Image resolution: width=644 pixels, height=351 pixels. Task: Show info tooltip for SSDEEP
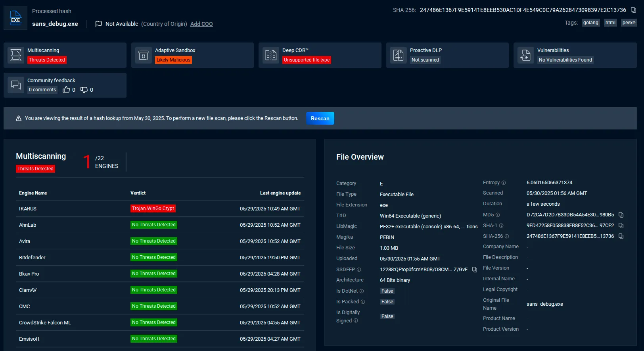[x=359, y=270]
